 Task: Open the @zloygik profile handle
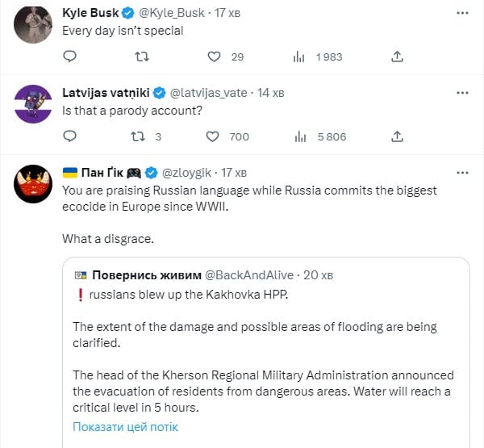(x=189, y=173)
